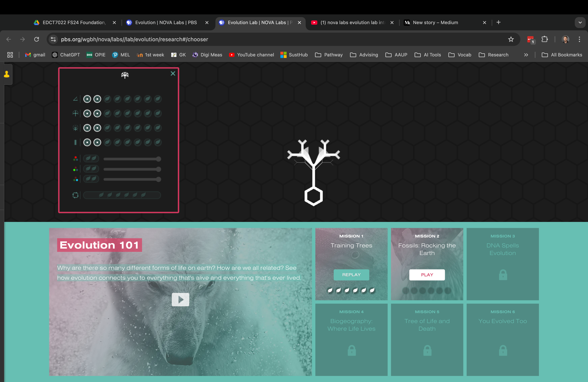This screenshot has width=588, height=382.
Task: Click the angle icon in the tree panel
Action: click(x=75, y=99)
